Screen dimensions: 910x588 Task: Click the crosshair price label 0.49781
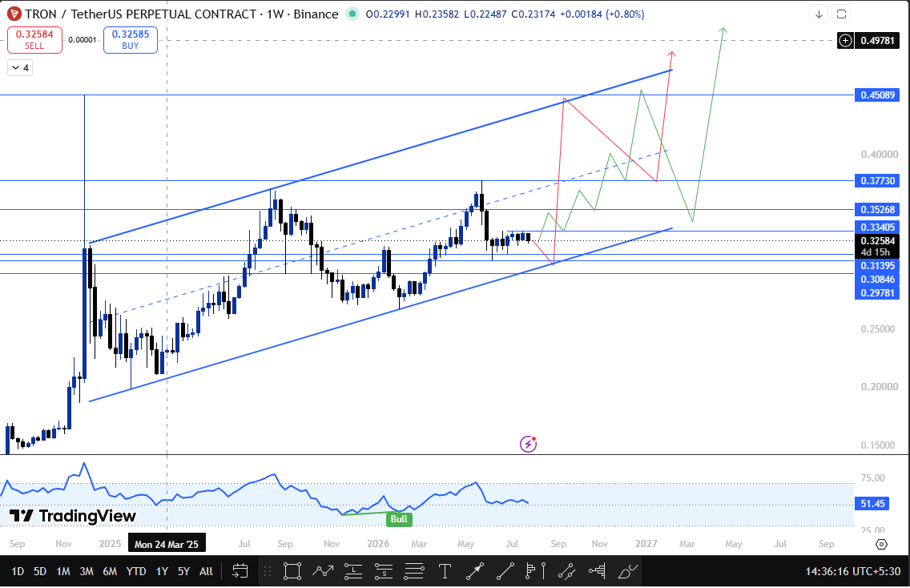(x=877, y=41)
